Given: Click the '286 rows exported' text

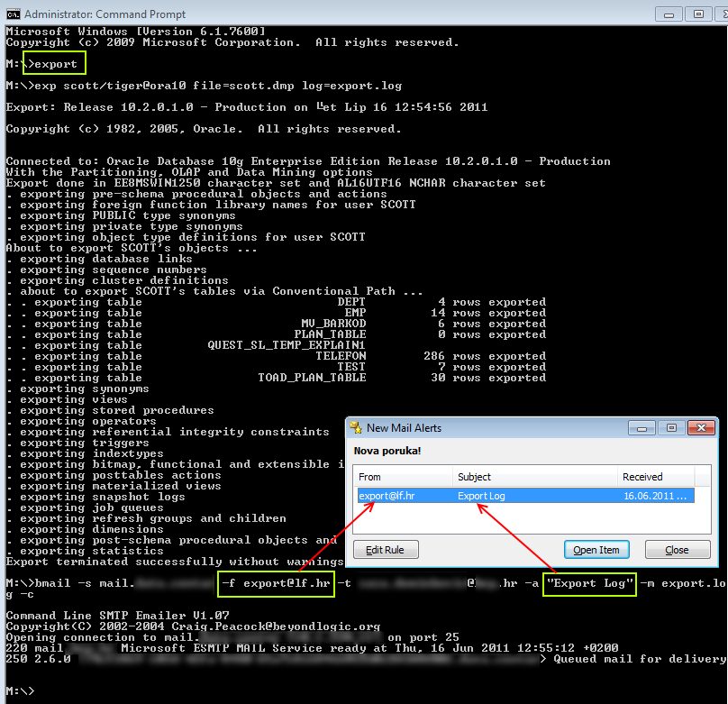Looking at the screenshot, I should click(485, 356).
